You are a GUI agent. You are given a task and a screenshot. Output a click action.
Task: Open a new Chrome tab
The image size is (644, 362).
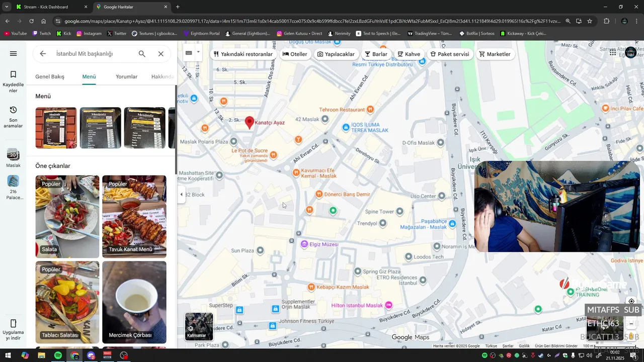click(178, 7)
